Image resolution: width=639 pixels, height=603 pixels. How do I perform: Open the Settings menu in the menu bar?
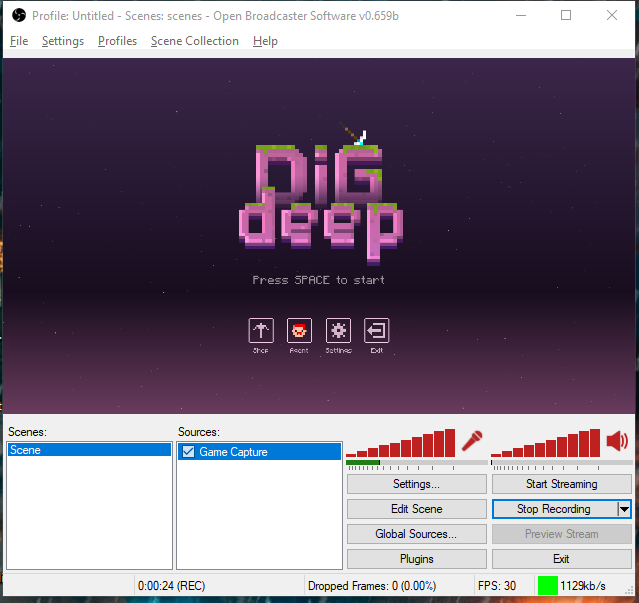pyautogui.click(x=63, y=41)
